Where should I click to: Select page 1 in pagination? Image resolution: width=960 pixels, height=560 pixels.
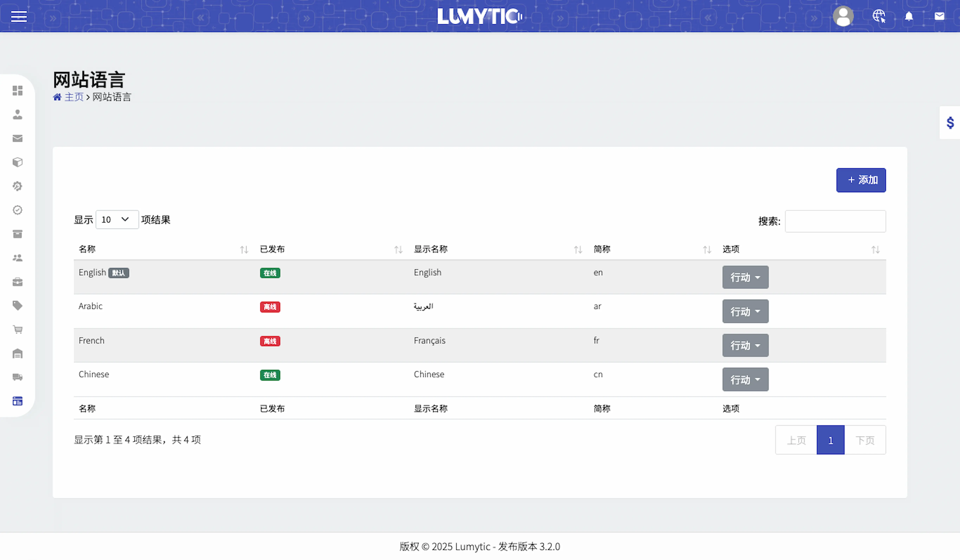coord(830,440)
